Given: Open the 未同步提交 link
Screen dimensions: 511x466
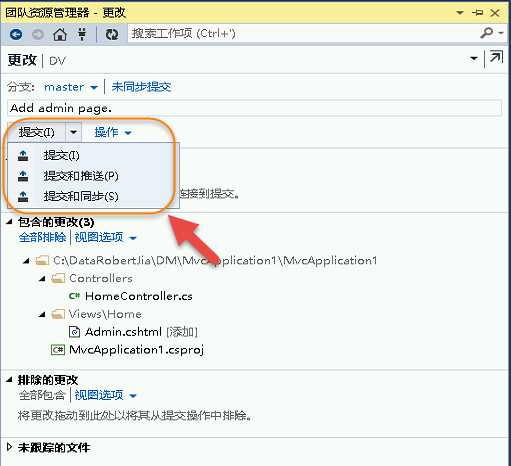Looking at the screenshot, I should click(x=141, y=87).
